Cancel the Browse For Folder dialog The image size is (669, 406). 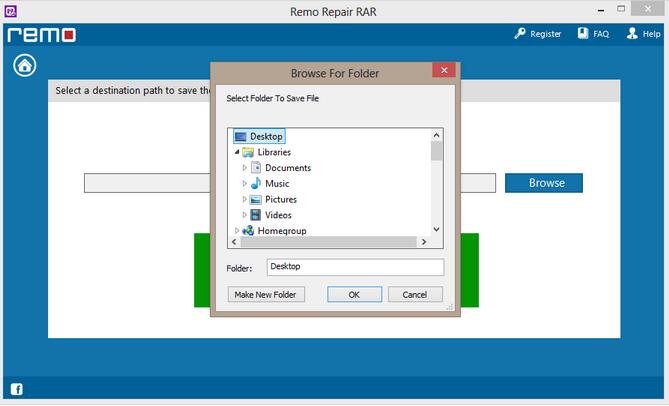tap(415, 294)
